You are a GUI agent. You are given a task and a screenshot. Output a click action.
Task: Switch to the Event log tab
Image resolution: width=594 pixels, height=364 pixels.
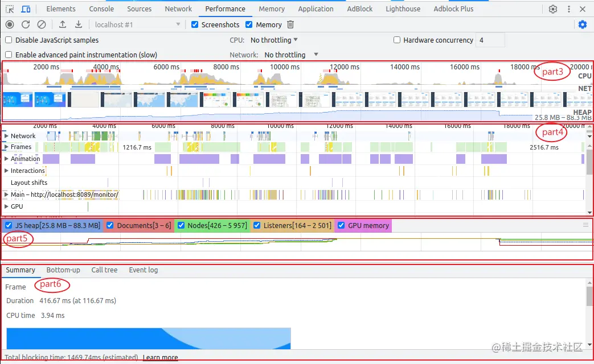click(143, 270)
